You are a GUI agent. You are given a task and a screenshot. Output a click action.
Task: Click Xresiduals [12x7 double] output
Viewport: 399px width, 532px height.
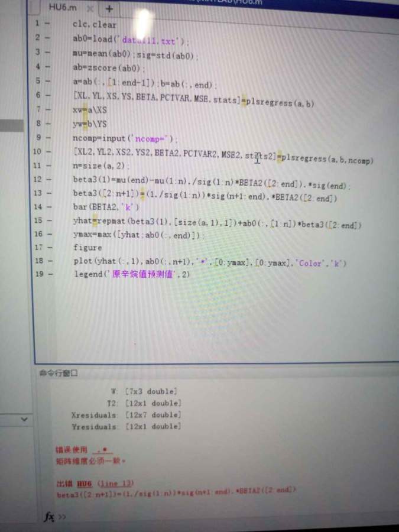tap(126, 415)
